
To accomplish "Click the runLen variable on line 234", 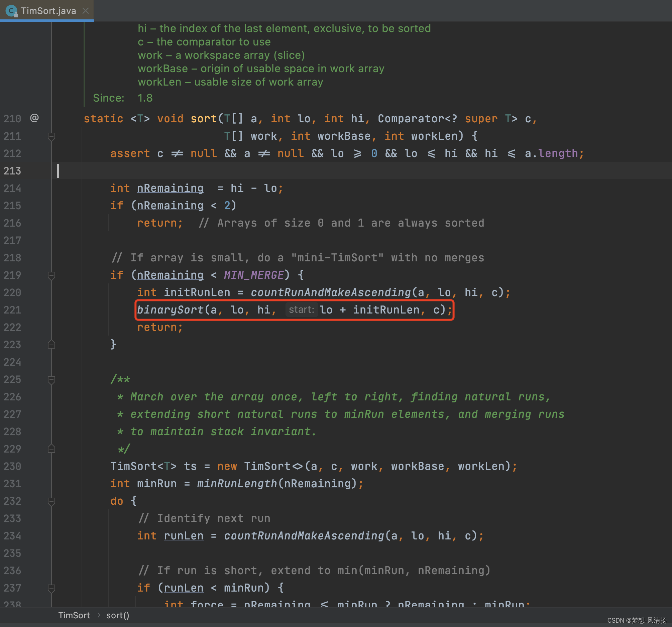I will [x=184, y=536].
